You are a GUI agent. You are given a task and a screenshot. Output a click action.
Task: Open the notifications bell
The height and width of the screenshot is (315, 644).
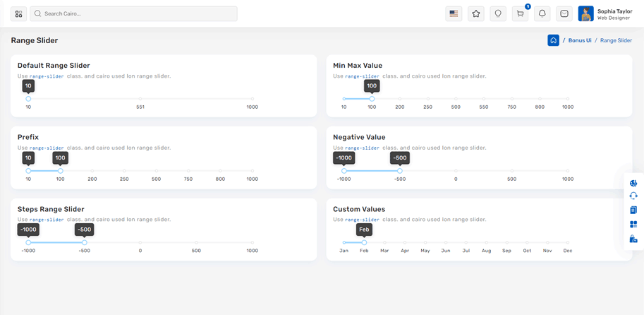(542, 13)
